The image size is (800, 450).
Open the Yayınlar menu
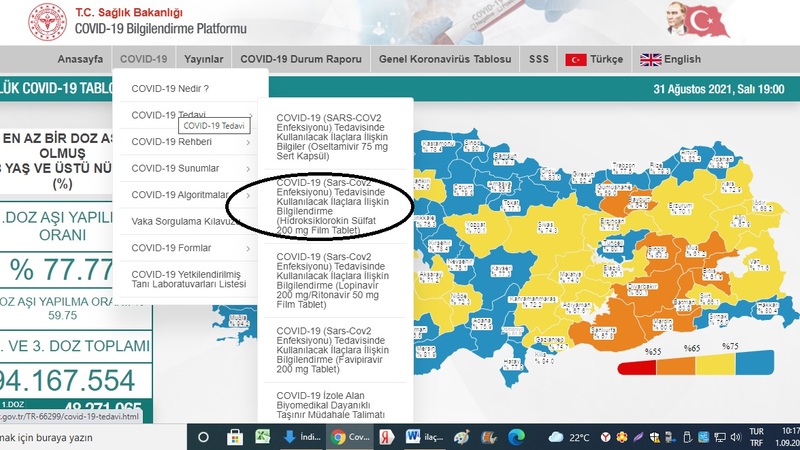click(x=203, y=59)
